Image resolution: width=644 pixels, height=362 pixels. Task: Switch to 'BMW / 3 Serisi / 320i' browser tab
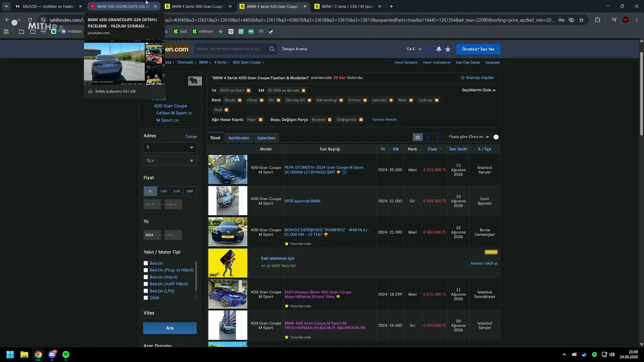[347, 7]
